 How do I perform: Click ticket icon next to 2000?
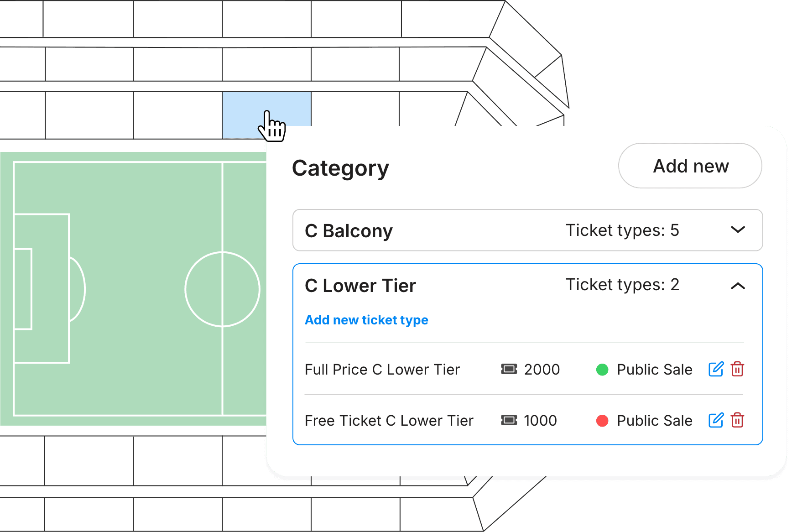click(509, 369)
